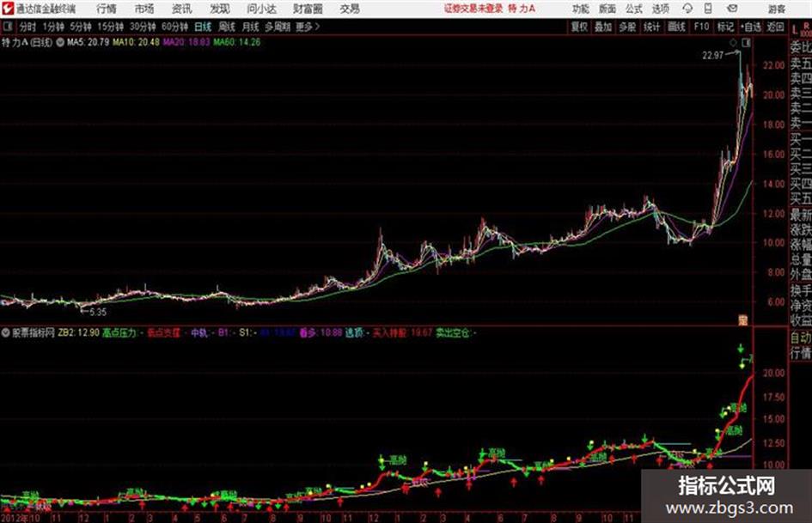Open the mail envelope icon
This screenshot has width=812, height=523.
pos(732,9)
